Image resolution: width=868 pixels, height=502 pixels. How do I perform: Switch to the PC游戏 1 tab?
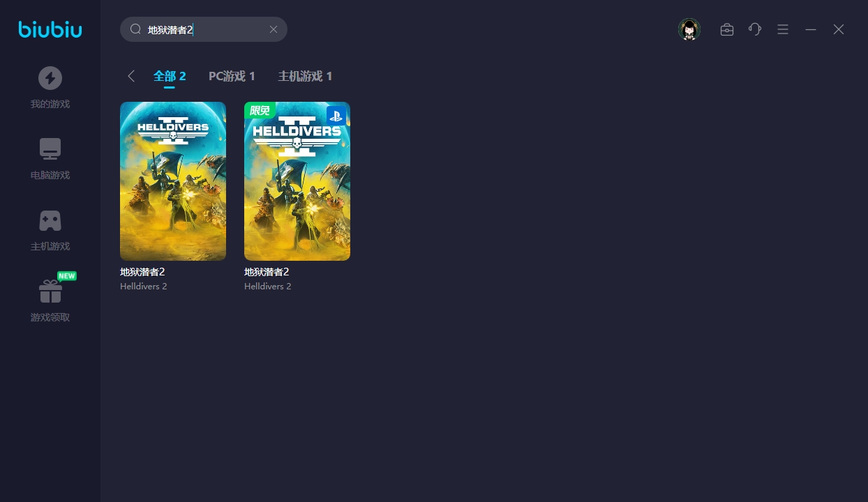232,77
